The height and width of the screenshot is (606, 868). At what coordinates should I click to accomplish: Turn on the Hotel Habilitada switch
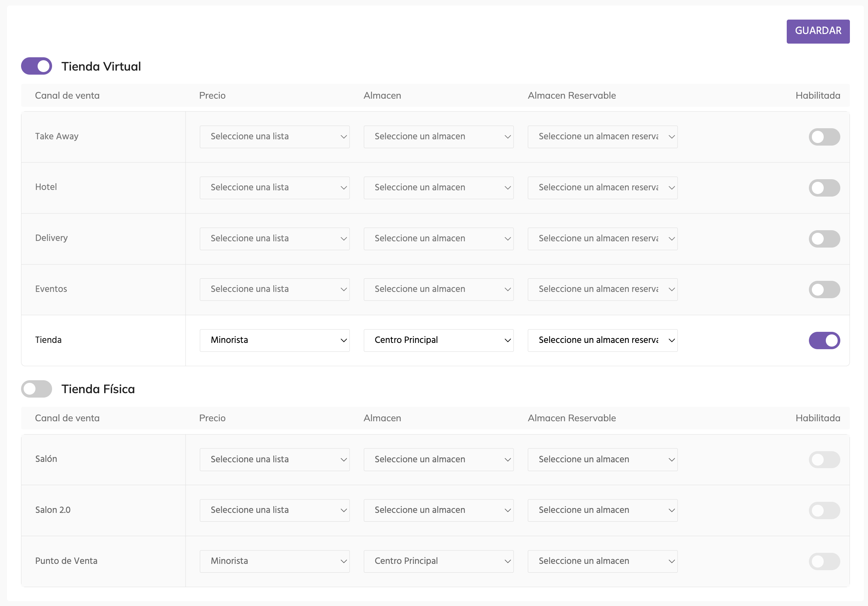(x=824, y=188)
